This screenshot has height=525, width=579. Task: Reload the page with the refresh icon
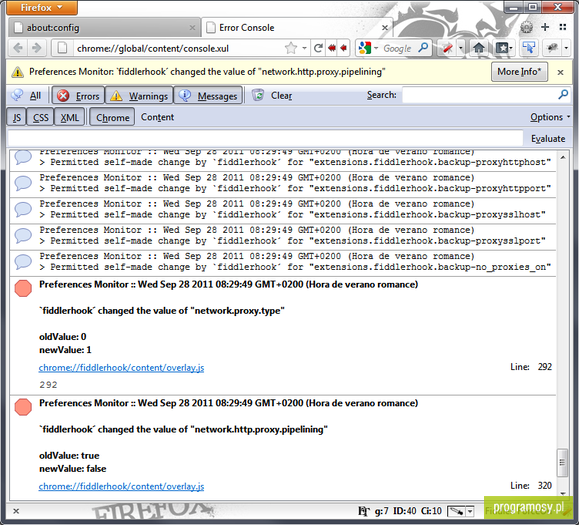318,48
